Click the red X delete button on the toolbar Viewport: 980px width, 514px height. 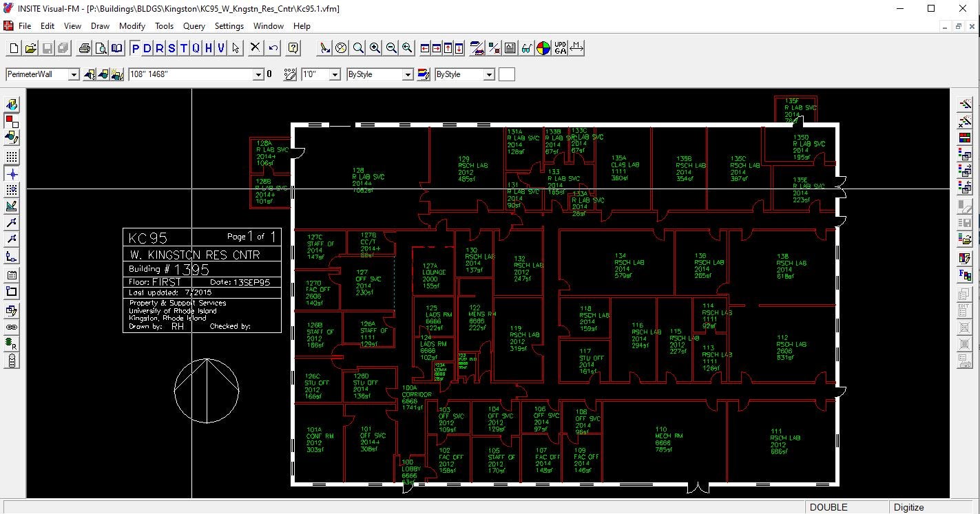pyautogui.click(x=254, y=48)
